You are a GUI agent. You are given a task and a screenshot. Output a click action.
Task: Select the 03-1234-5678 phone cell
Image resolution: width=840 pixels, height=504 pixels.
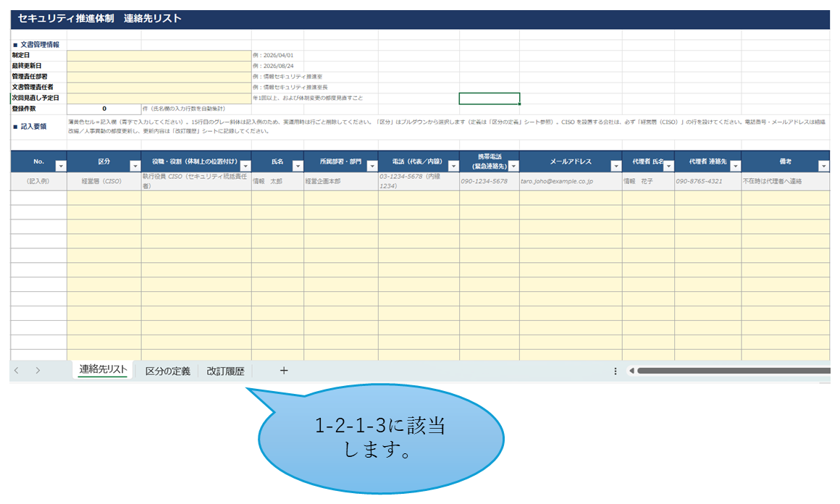tap(419, 181)
